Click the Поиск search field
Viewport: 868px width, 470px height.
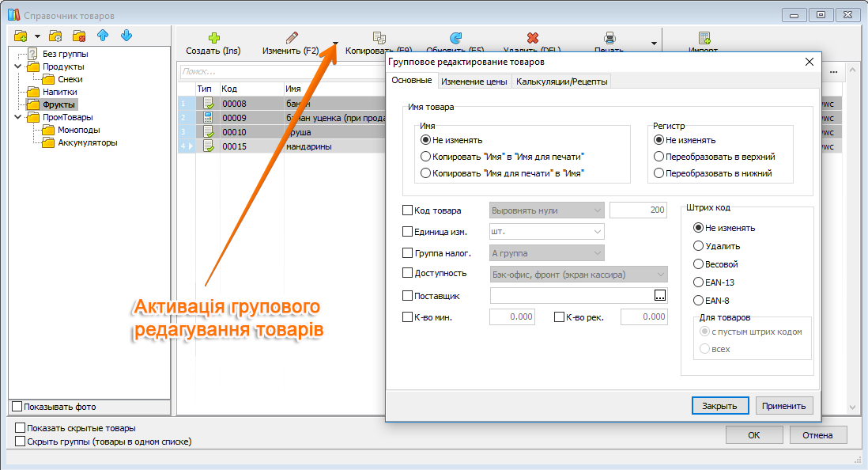tap(282, 71)
